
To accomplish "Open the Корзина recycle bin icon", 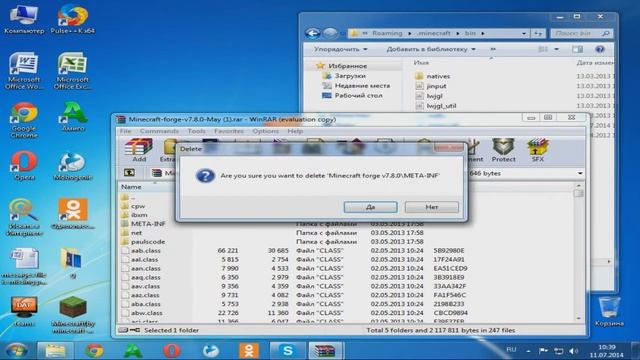I will coord(609,311).
